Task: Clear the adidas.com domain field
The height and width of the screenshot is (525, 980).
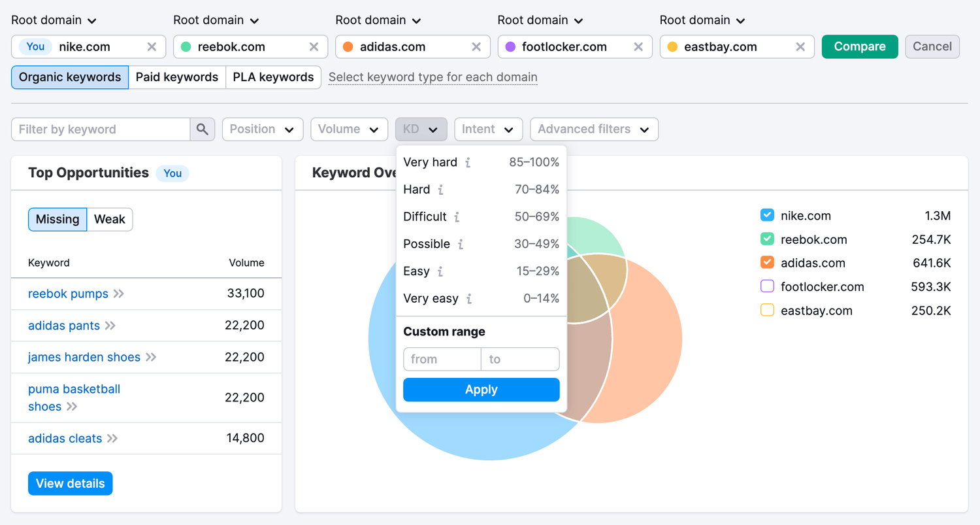Action: [x=476, y=46]
